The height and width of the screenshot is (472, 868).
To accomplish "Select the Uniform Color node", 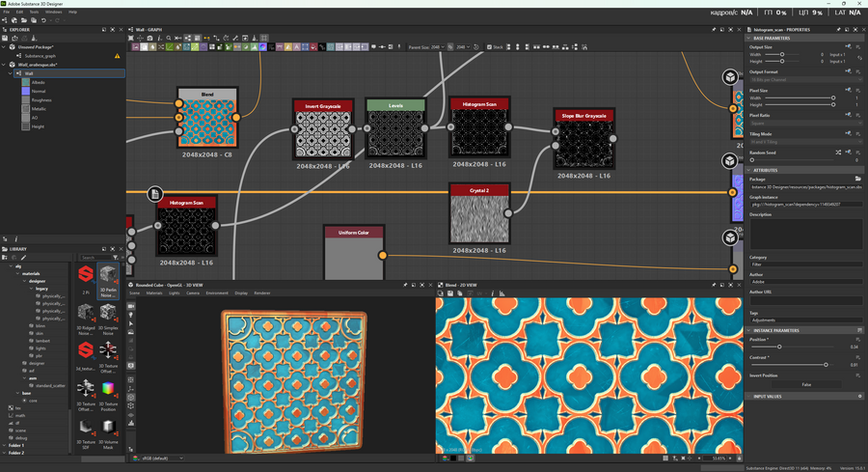I will click(x=353, y=254).
